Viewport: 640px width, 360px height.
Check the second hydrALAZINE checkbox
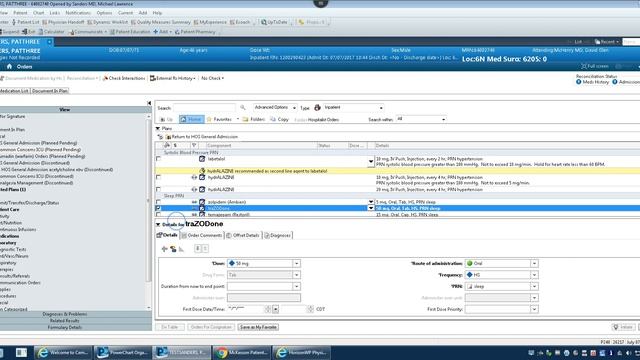pyautogui.click(x=158, y=189)
